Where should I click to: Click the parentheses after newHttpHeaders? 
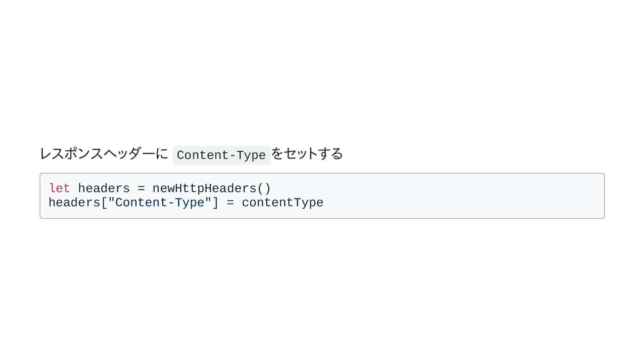264,188
